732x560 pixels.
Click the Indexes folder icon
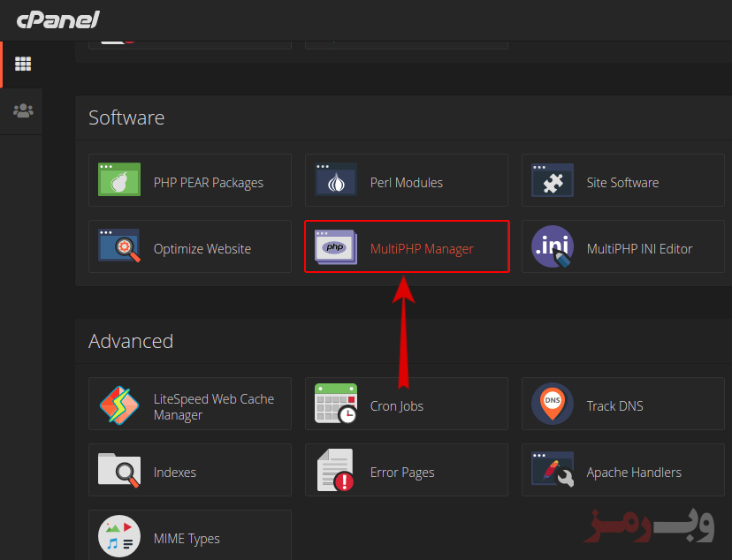point(119,471)
